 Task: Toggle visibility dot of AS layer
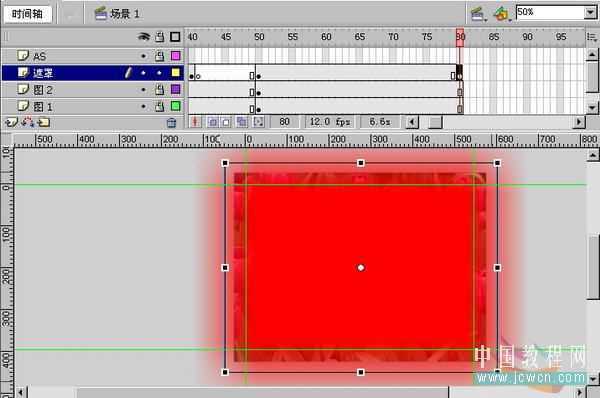143,56
